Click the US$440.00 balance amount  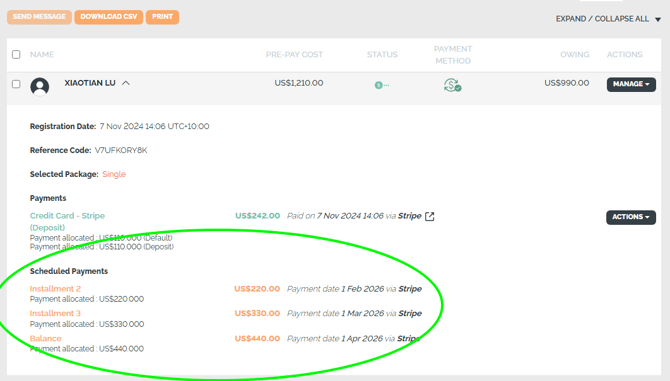point(257,338)
